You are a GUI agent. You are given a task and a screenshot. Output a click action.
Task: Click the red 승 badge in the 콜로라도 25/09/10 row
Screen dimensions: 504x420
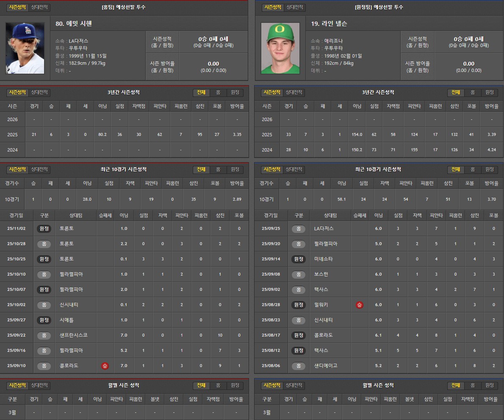coord(105,366)
